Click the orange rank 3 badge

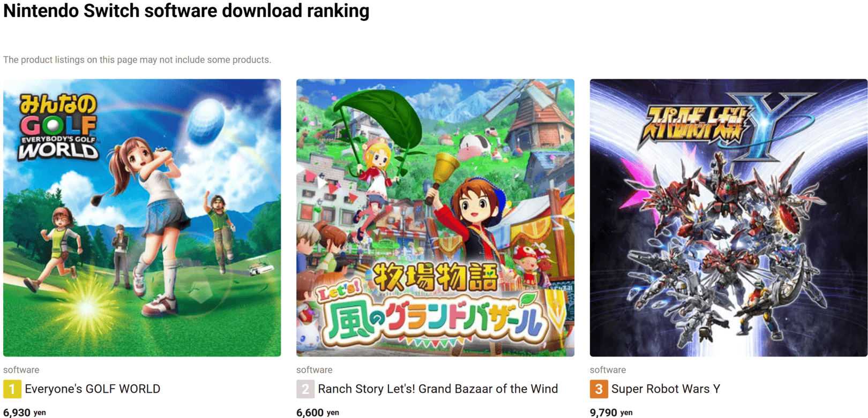[x=599, y=389]
